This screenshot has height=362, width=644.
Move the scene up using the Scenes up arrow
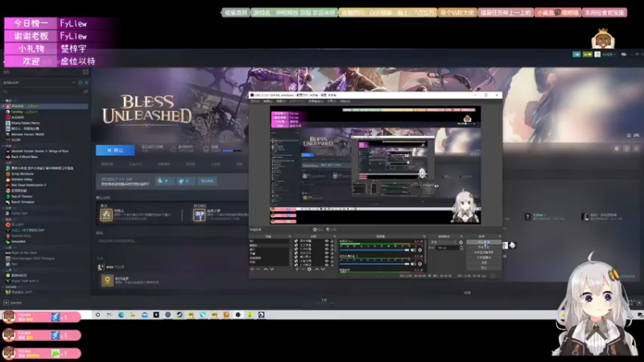point(266,269)
